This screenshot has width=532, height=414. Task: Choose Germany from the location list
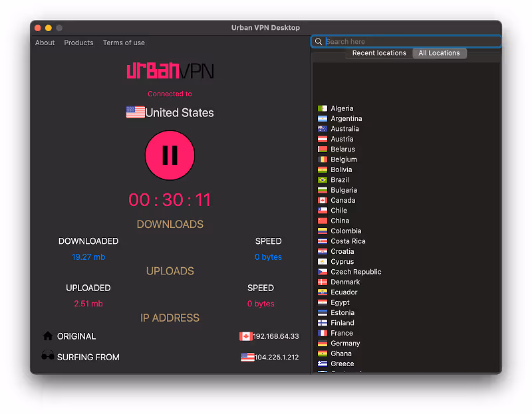345,343
